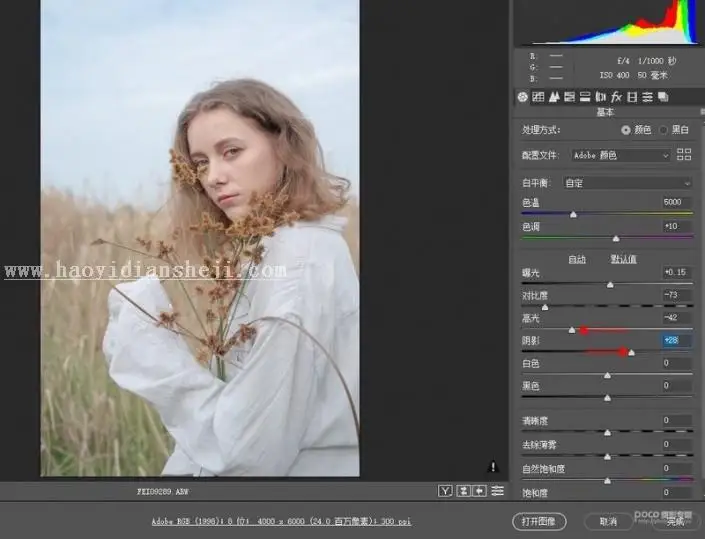The height and width of the screenshot is (539, 705).
Task: Click the 处理方式 label
Action: pos(541,130)
